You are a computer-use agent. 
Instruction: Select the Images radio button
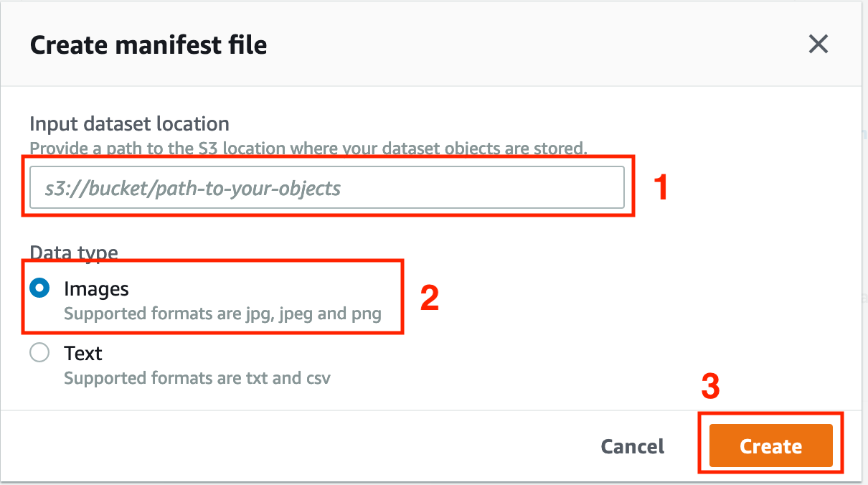click(x=39, y=288)
